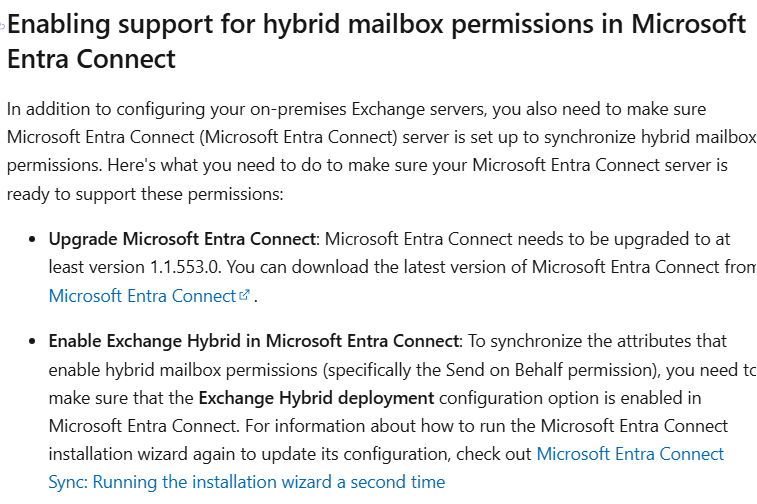Viewport: 757px width, 504px height.
Task: Click the bold "Exchange Hybrid deployment" phrase
Action: (x=316, y=398)
